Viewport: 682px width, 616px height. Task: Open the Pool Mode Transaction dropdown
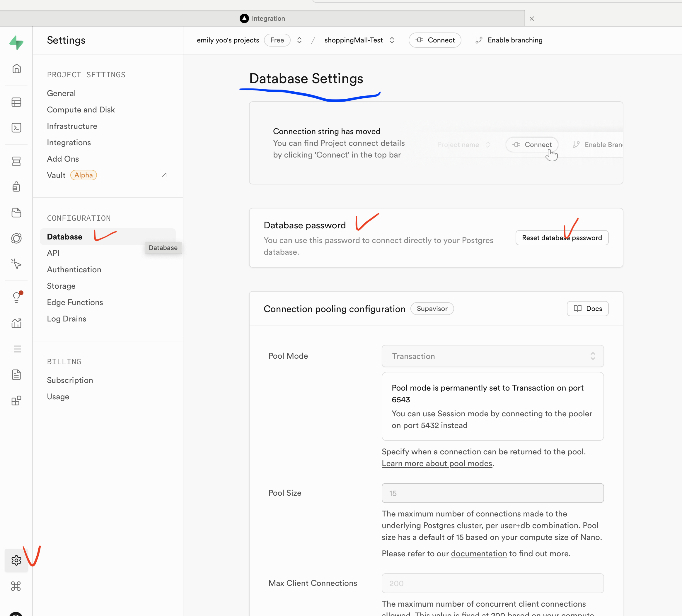pyautogui.click(x=492, y=356)
